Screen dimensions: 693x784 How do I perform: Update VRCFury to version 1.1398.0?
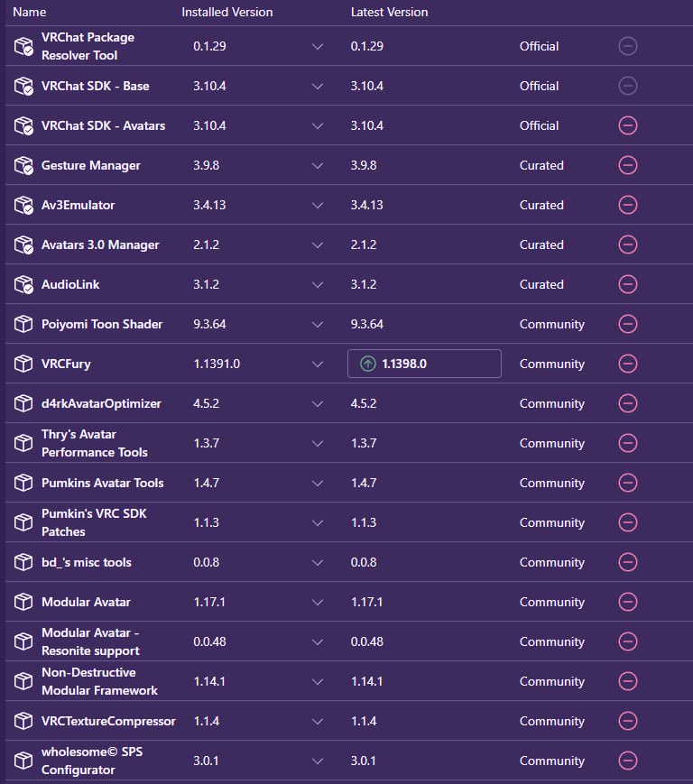424,364
